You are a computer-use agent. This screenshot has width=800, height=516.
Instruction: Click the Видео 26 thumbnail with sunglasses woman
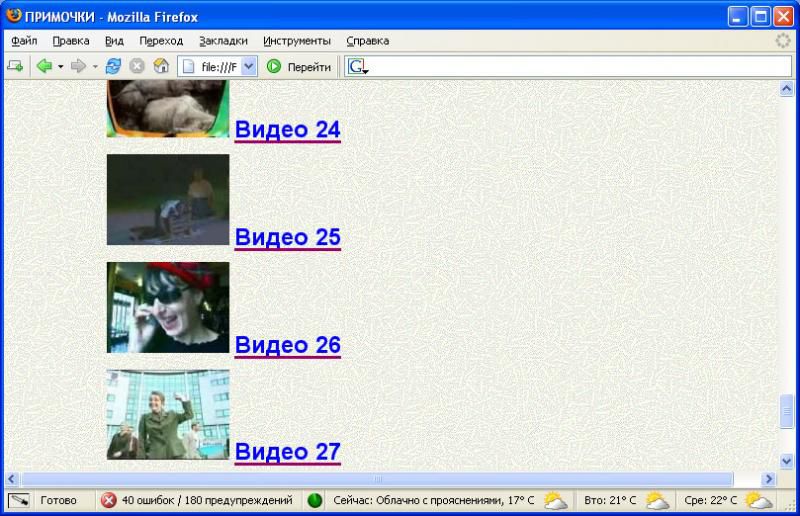tap(168, 307)
